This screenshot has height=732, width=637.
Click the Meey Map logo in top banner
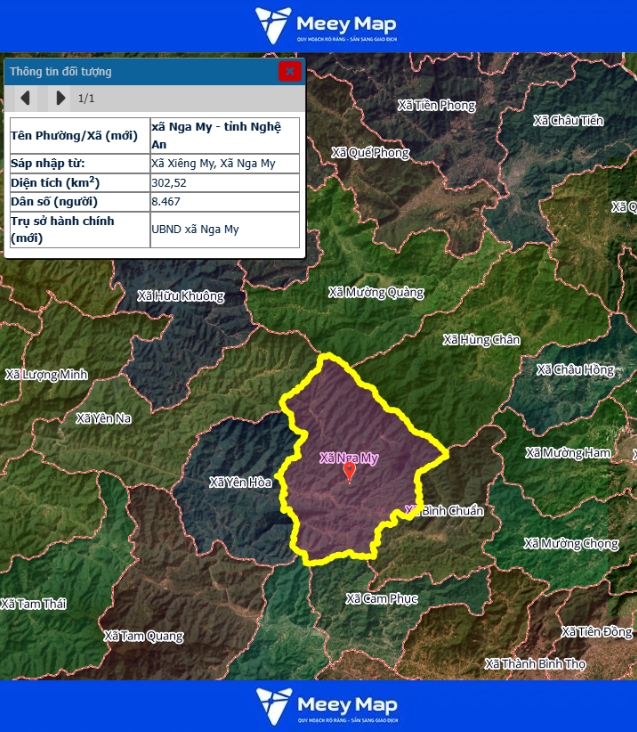[x=325, y=26]
